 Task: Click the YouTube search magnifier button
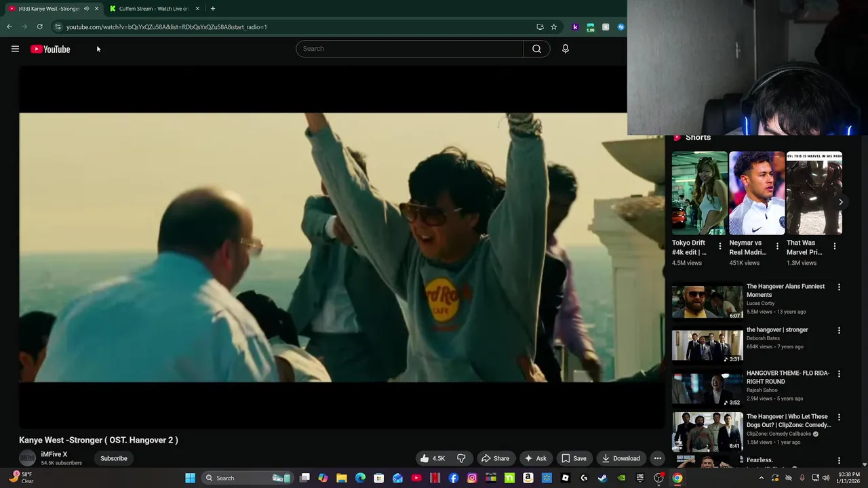tap(536, 49)
